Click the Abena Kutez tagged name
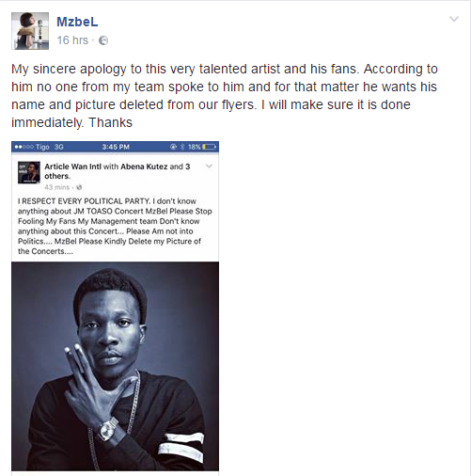Image resolution: width=471 pixels, height=476 pixels. click(x=144, y=167)
